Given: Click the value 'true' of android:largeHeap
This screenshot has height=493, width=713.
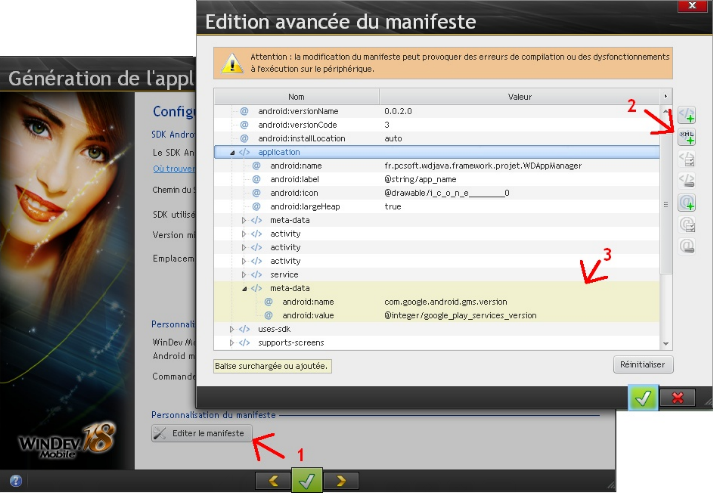Looking at the screenshot, I should (x=393, y=206).
